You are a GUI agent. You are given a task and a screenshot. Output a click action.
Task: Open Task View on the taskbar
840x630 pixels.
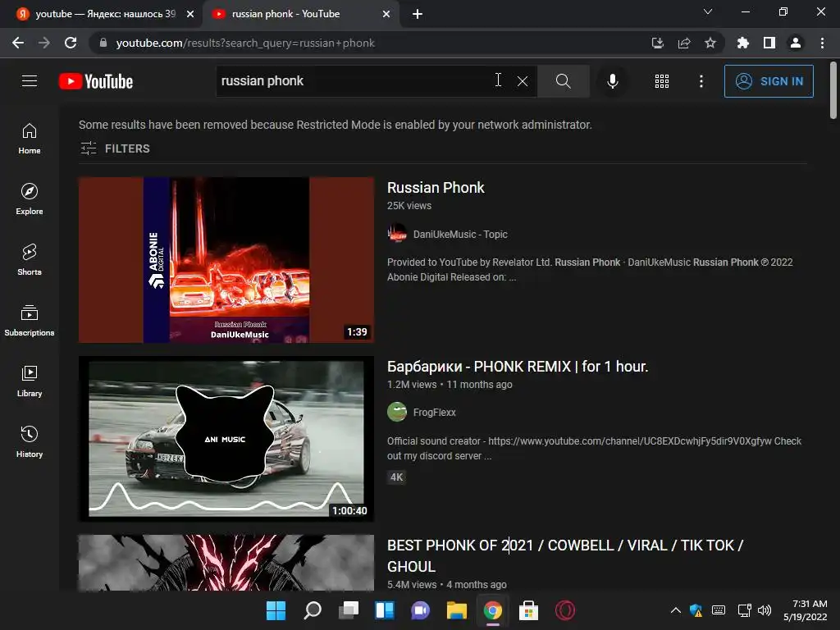coord(348,610)
